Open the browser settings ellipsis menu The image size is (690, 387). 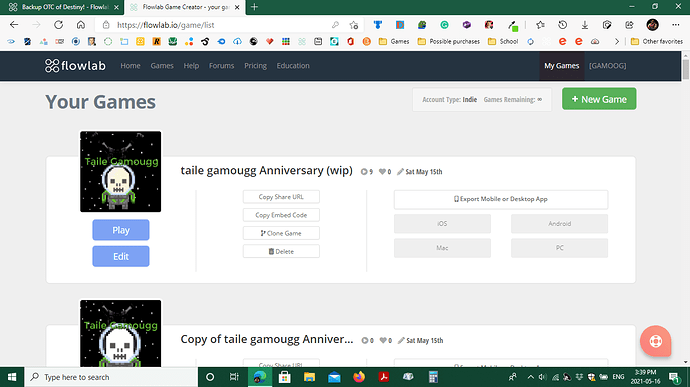(x=675, y=25)
